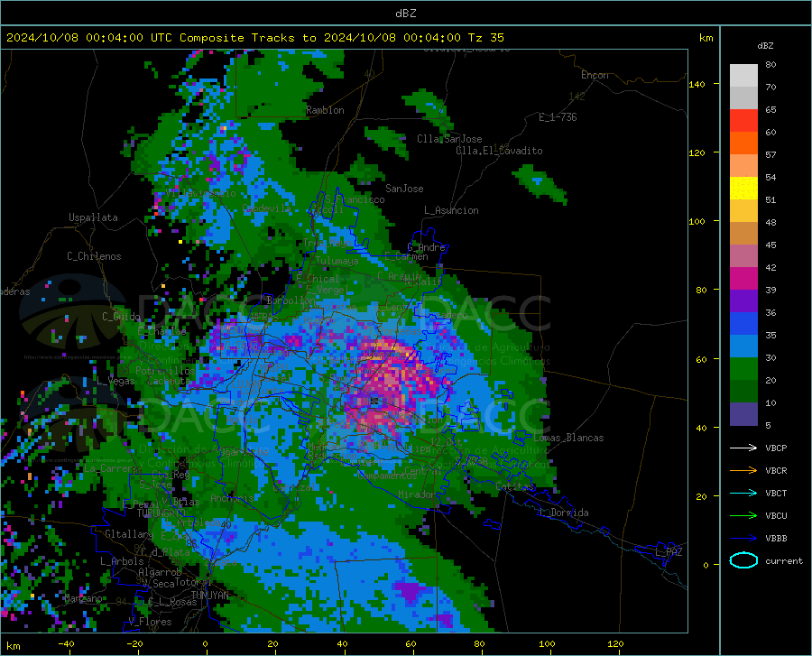Click the 'Ramblon' map label

coord(325,110)
